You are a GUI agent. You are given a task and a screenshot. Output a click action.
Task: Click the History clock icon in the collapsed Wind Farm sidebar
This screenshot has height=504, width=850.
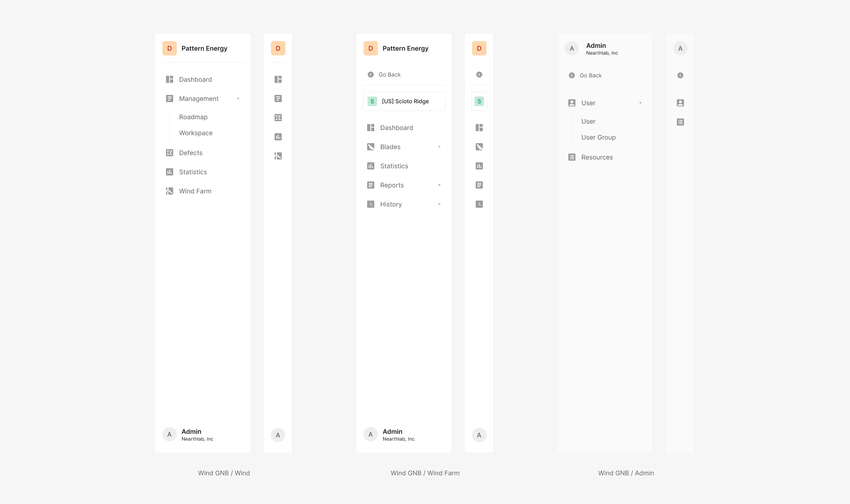pos(479,204)
